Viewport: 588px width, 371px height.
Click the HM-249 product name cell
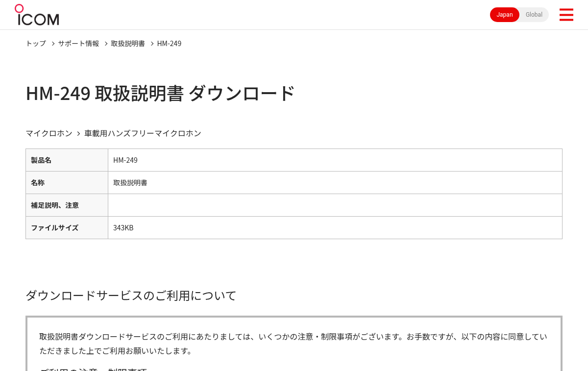(335, 160)
